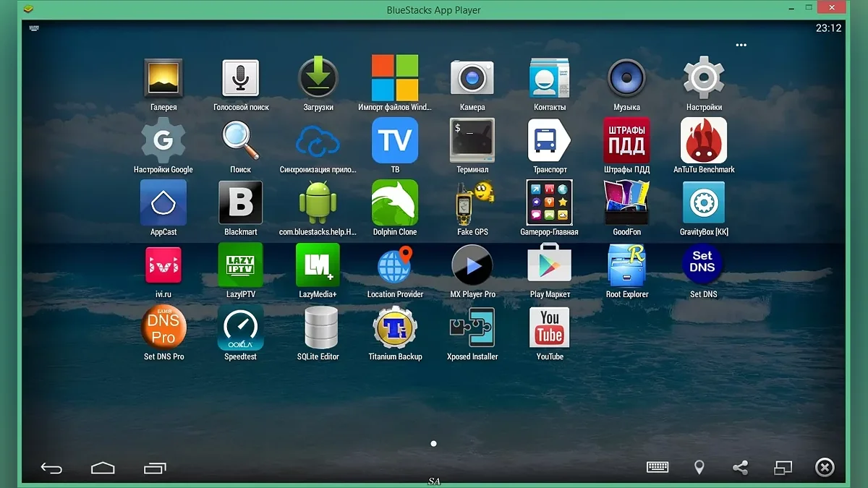Launch Titanium Backup app

click(x=395, y=328)
